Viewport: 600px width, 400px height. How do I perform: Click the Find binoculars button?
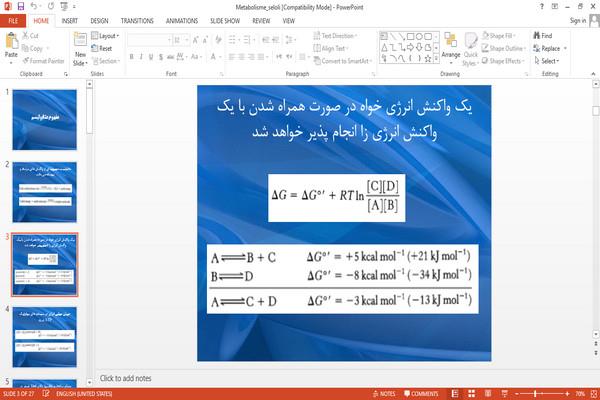pos(543,36)
